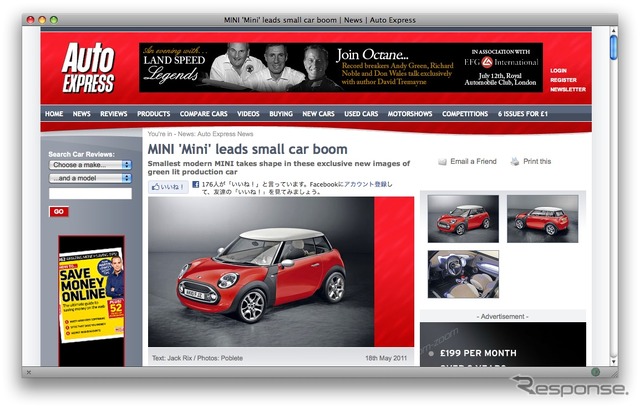Click the Print this printer icon
The height and width of the screenshot is (408, 640).
[515, 162]
